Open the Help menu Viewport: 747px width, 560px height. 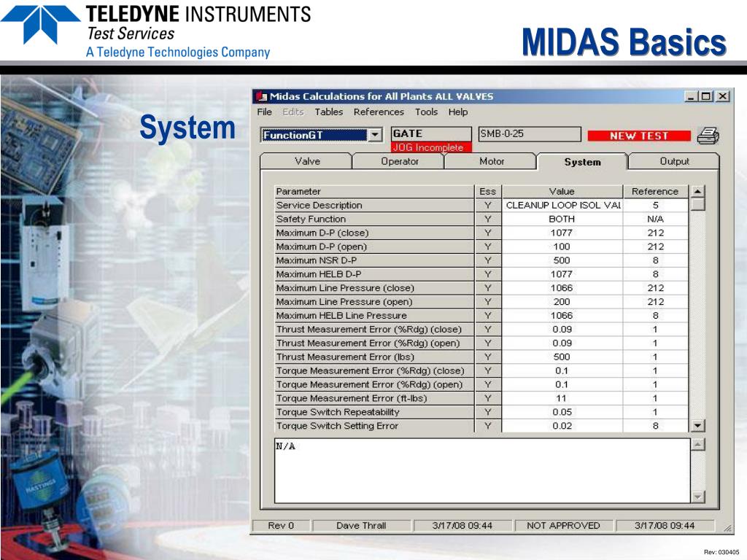(x=458, y=112)
